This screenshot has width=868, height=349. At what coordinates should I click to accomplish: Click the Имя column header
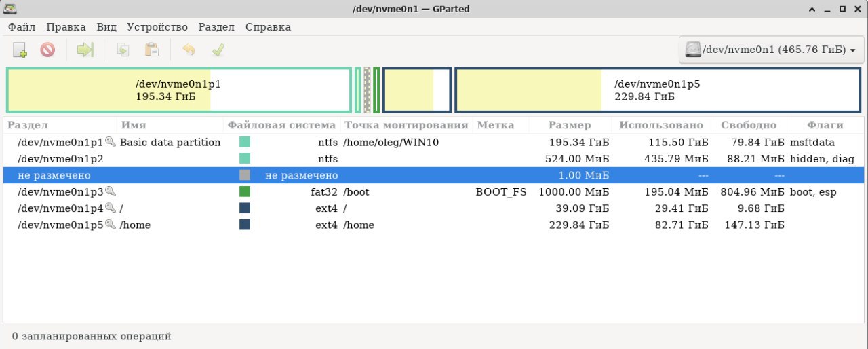(171, 125)
